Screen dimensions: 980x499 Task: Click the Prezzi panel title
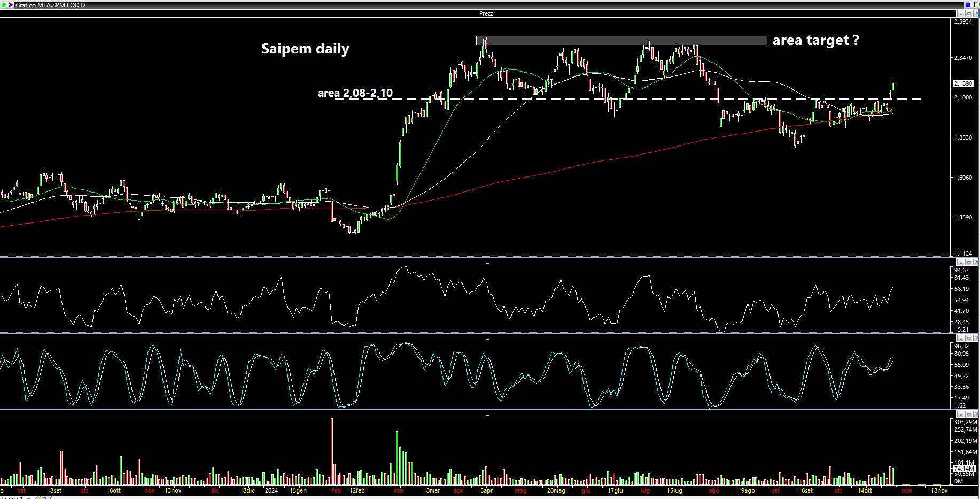[487, 13]
